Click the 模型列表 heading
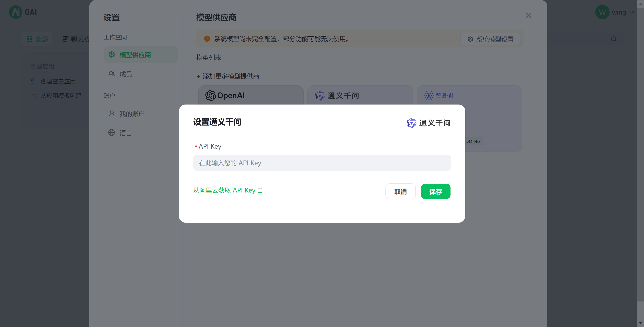The width and height of the screenshot is (644, 327). [209, 57]
